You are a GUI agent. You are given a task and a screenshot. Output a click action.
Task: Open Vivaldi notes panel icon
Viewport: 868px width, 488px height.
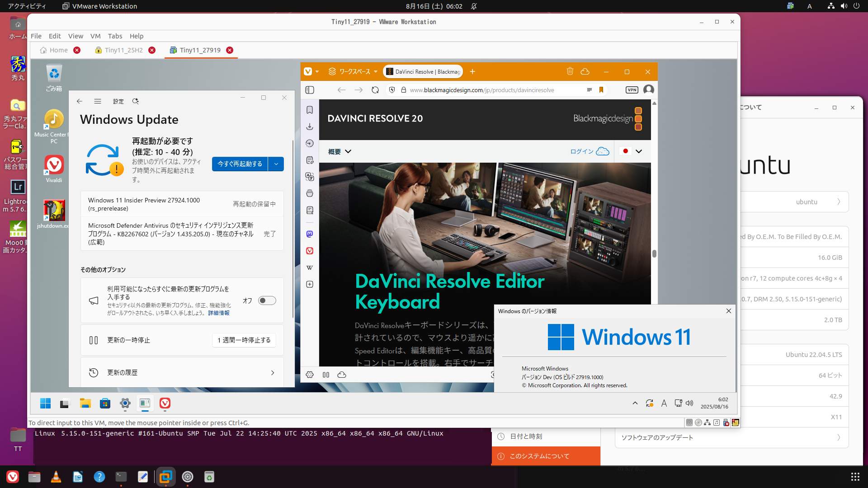pyautogui.click(x=310, y=160)
